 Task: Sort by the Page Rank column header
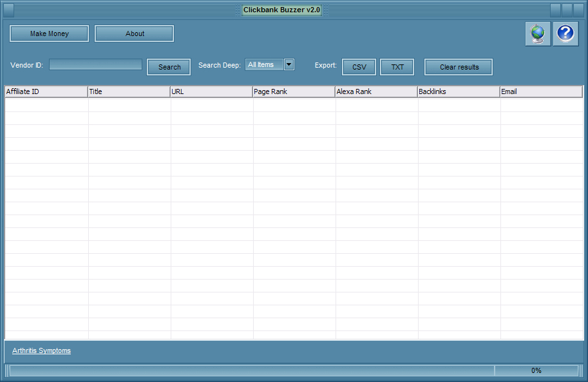coord(294,91)
